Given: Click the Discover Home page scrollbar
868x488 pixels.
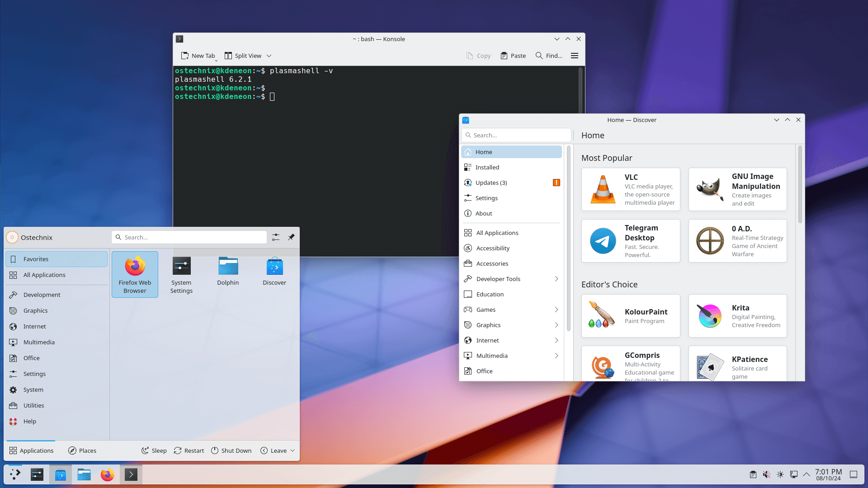Looking at the screenshot, I should pos(800,184).
